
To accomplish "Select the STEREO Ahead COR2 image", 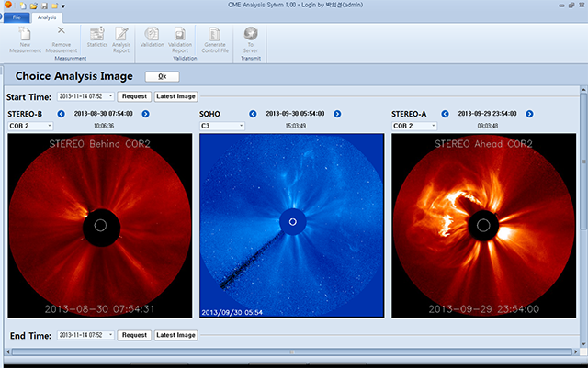I will 484,226.
